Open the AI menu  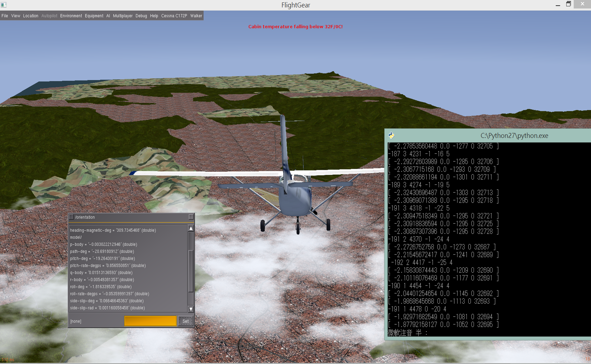click(108, 16)
